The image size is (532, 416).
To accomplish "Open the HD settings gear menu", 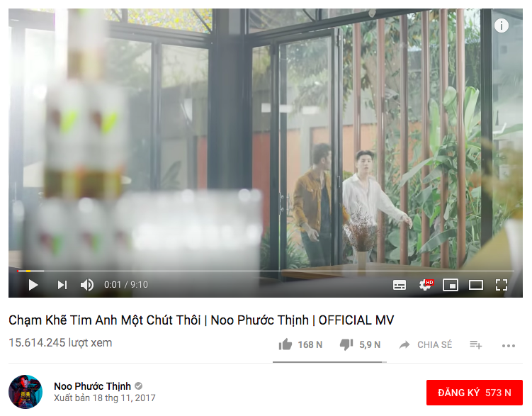I will click(x=426, y=285).
